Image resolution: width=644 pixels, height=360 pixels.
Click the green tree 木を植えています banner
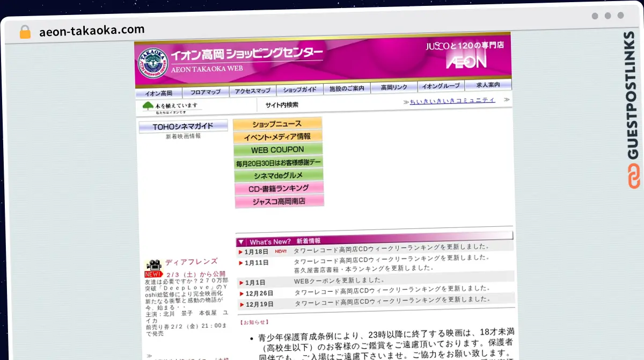[171, 107]
